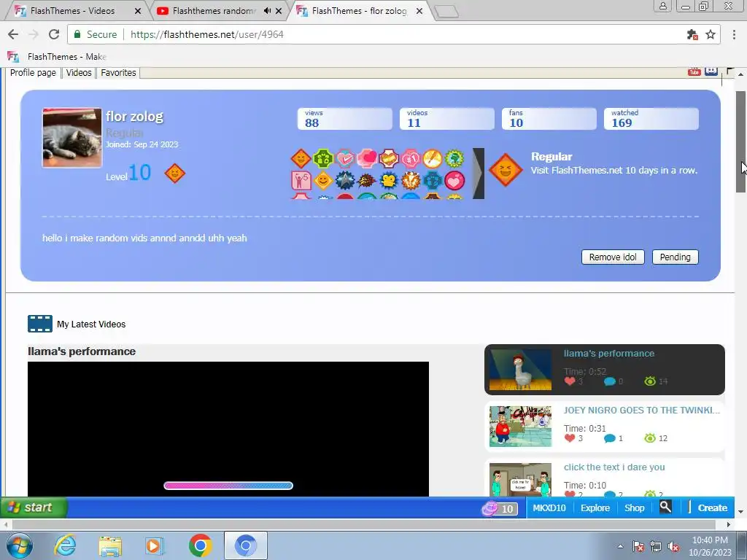The image size is (747, 560).
Task: Click the Remove idol button
Action: (x=613, y=257)
